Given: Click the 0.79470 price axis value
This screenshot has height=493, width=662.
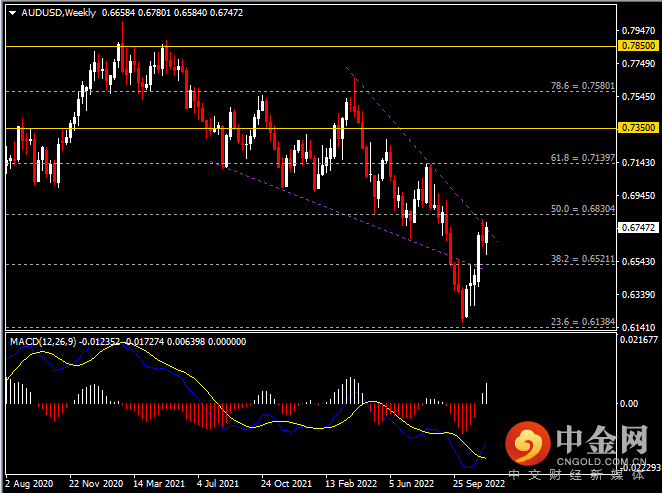Looking at the screenshot, I should [x=637, y=30].
